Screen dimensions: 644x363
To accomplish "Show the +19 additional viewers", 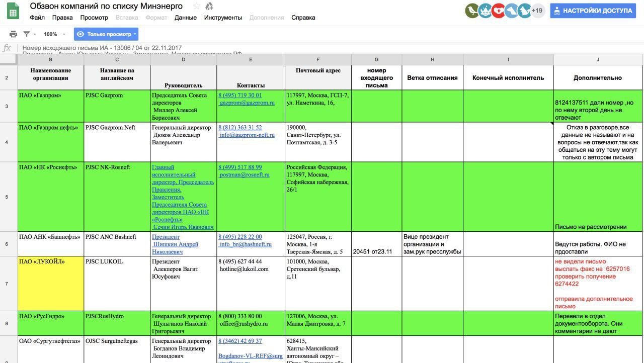I will pos(537,11).
